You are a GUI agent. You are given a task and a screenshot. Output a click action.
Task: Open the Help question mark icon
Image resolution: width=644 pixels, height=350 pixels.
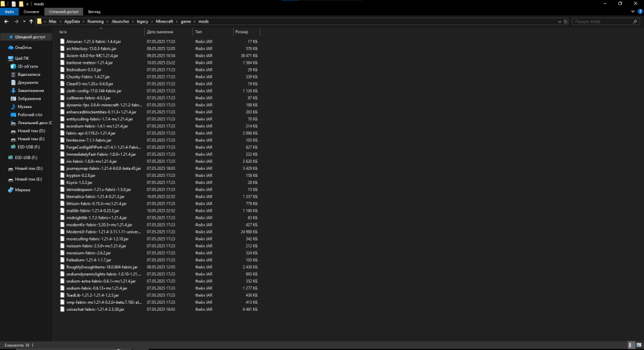click(x=640, y=12)
